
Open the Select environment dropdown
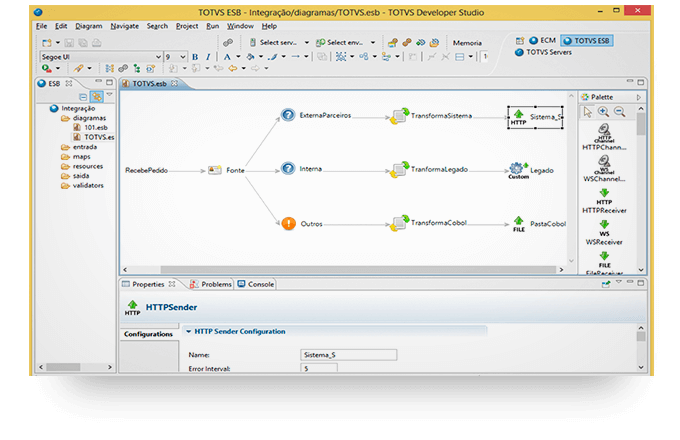(x=373, y=42)
